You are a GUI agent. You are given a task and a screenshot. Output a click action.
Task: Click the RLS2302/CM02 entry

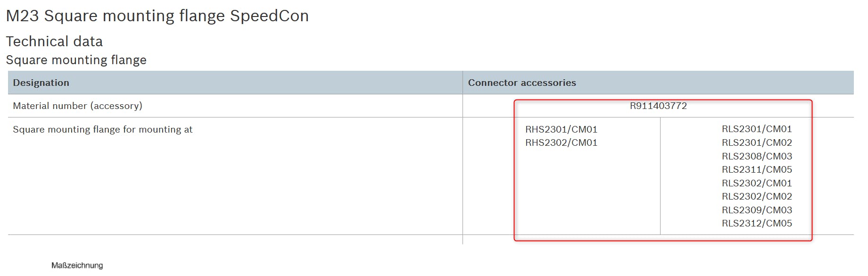coord(757,196)
